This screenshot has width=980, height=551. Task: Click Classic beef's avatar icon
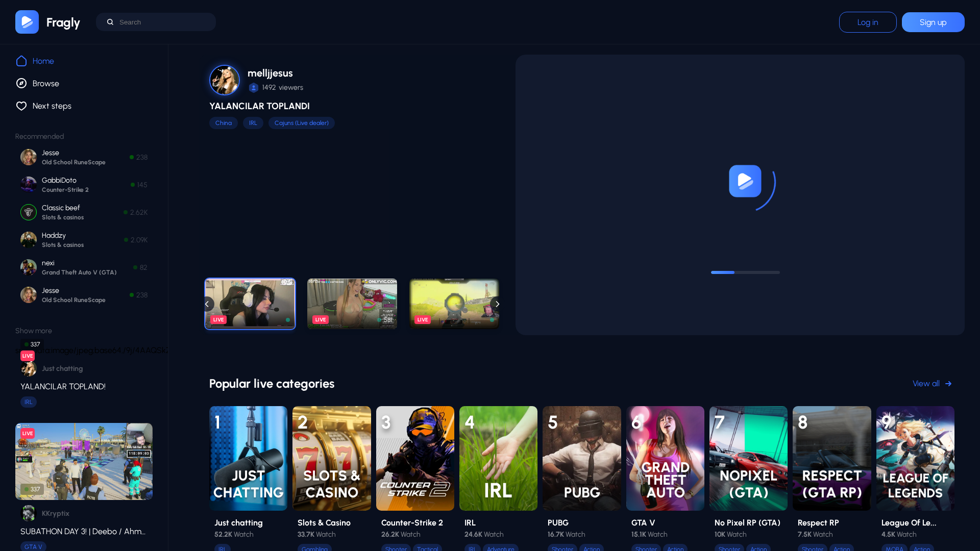29,212
